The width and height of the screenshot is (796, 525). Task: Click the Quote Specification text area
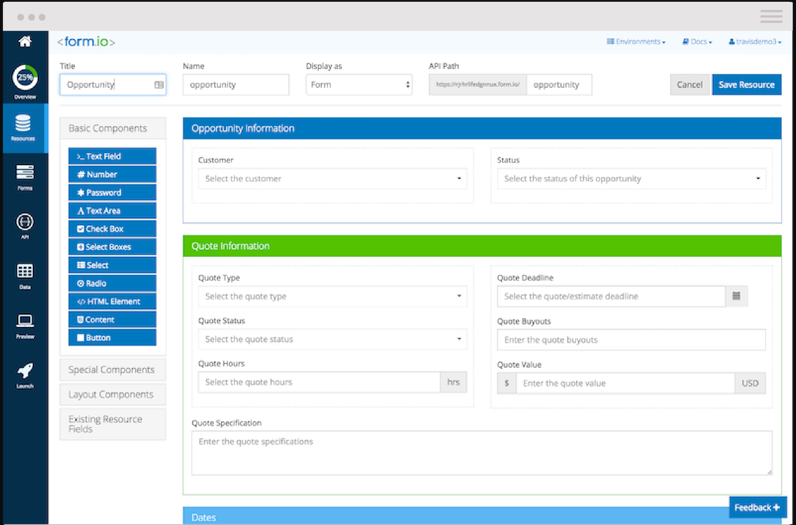coord(481,452)
